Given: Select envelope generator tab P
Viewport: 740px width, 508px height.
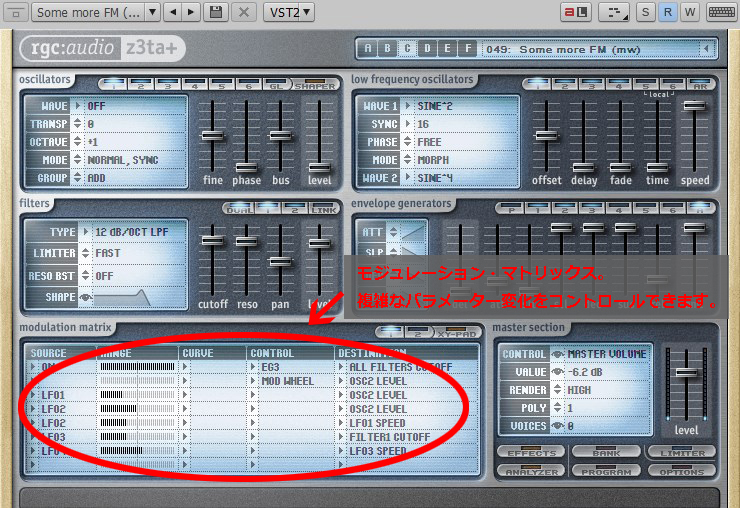Looking at the screenshot, I should point(511,209).
